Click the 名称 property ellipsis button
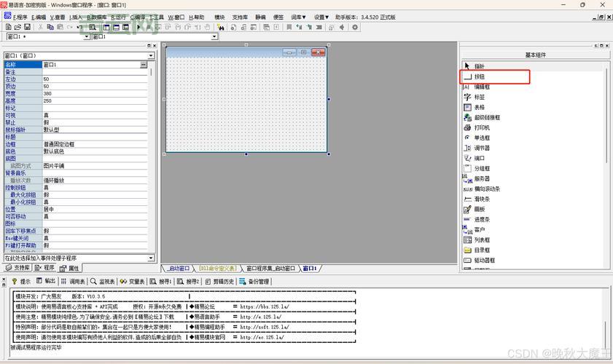Viewport: 613px width, 364px height. (x=144, y=65)
